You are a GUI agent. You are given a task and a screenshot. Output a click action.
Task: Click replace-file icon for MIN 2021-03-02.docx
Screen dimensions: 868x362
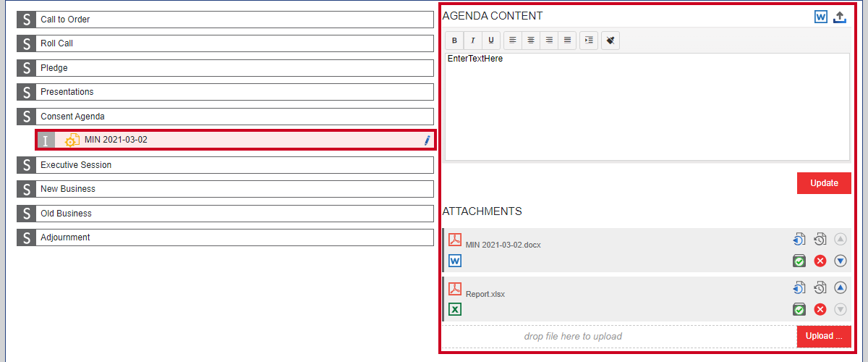click(799, 240)
